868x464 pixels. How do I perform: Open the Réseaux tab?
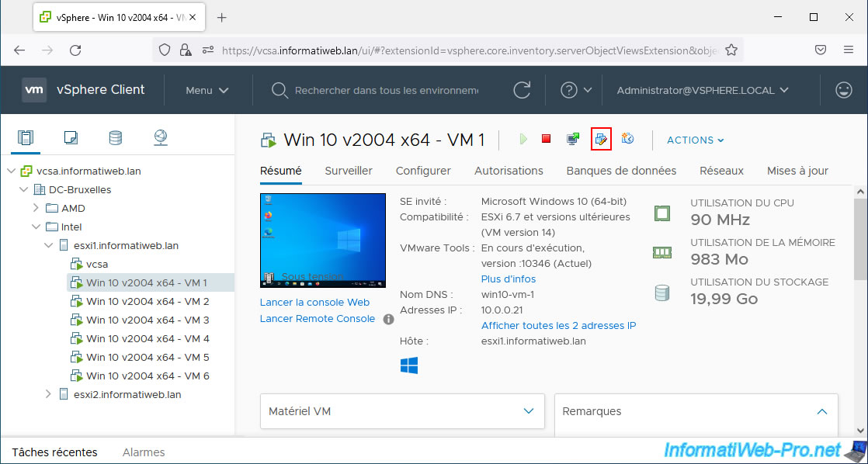coord(721,171)
